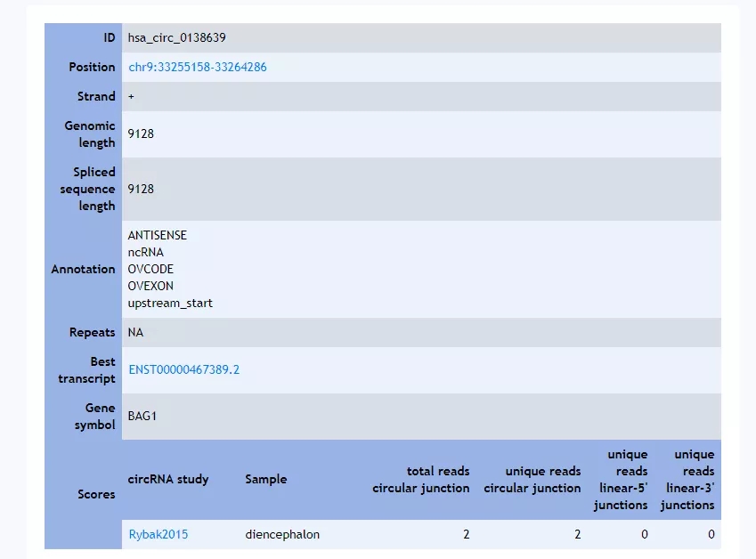
Task: Click the Position row label
Action: (92, 67)
